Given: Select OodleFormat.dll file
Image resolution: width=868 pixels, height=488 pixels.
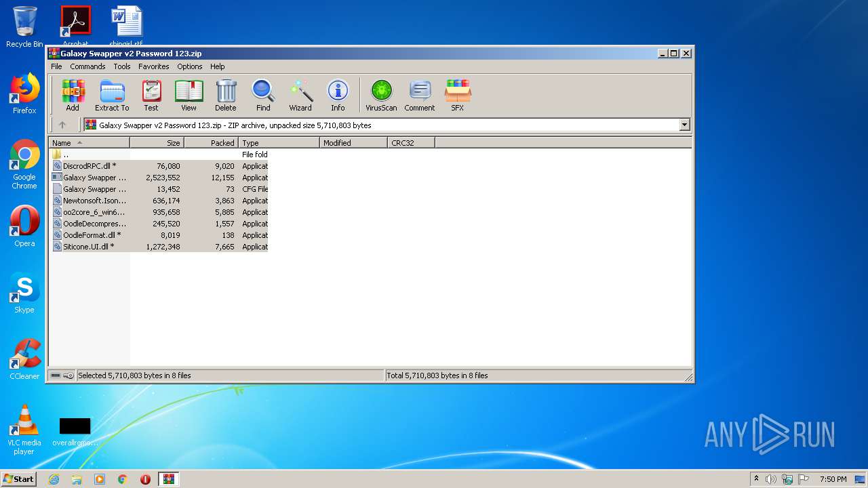Looking at the screenshot, I should [159, 235].
